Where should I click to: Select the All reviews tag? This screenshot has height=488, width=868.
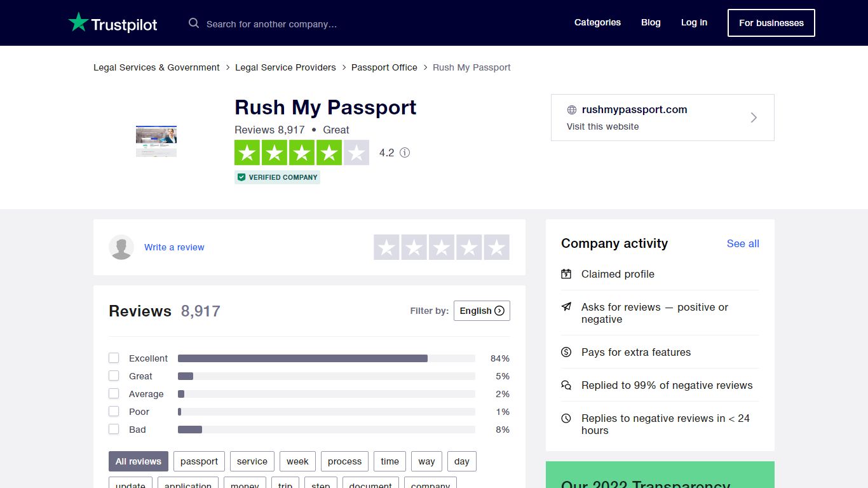[139, 461]
